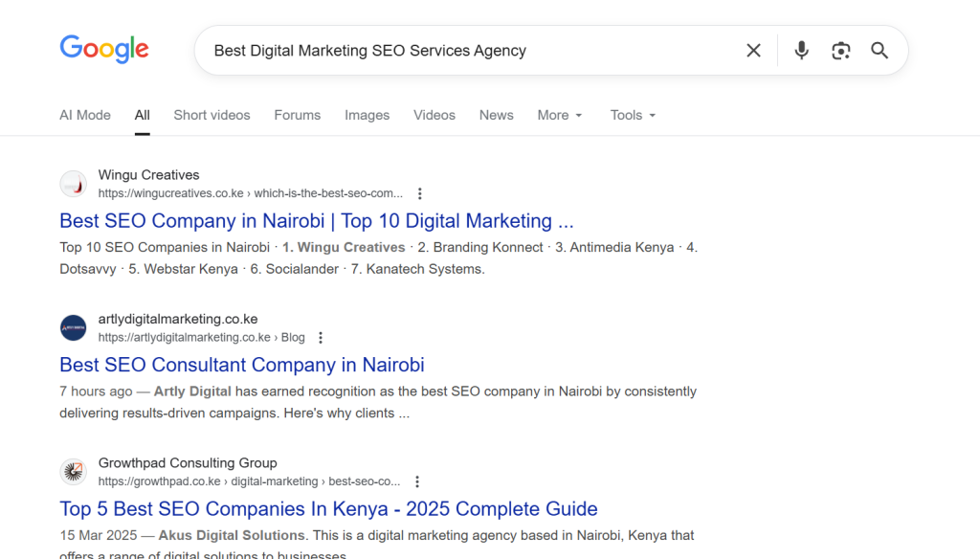The image size is (980, 559).
Task: Start voice search with microphone icon
Action: 801,51
